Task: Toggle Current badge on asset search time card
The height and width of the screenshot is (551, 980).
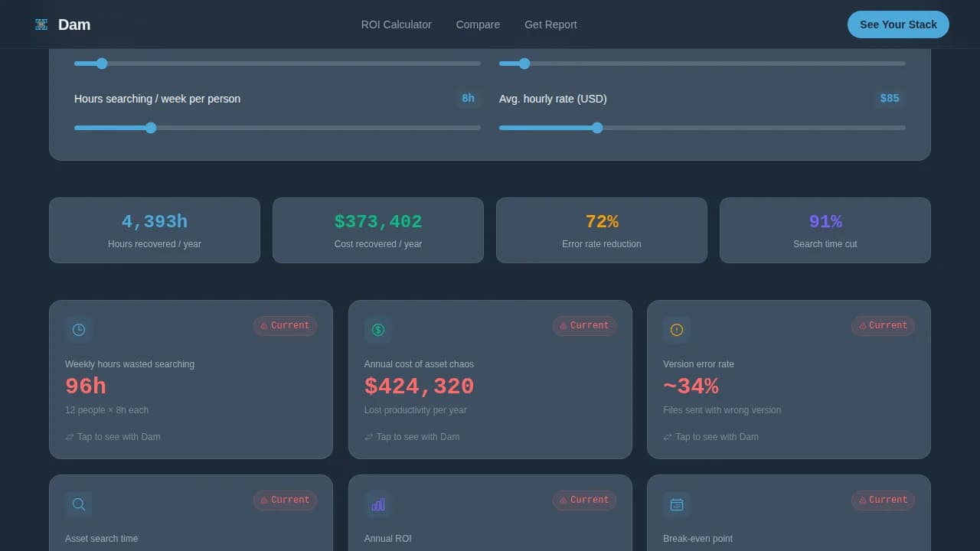Action: coord(285,500)
